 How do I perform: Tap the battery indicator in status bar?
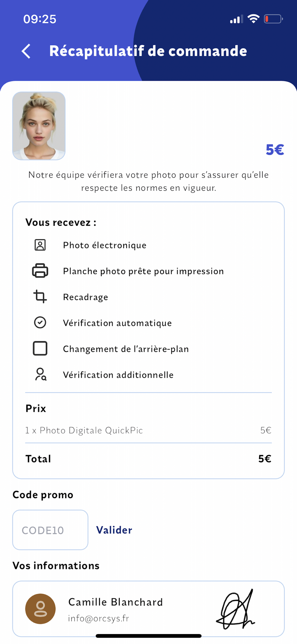274,19
